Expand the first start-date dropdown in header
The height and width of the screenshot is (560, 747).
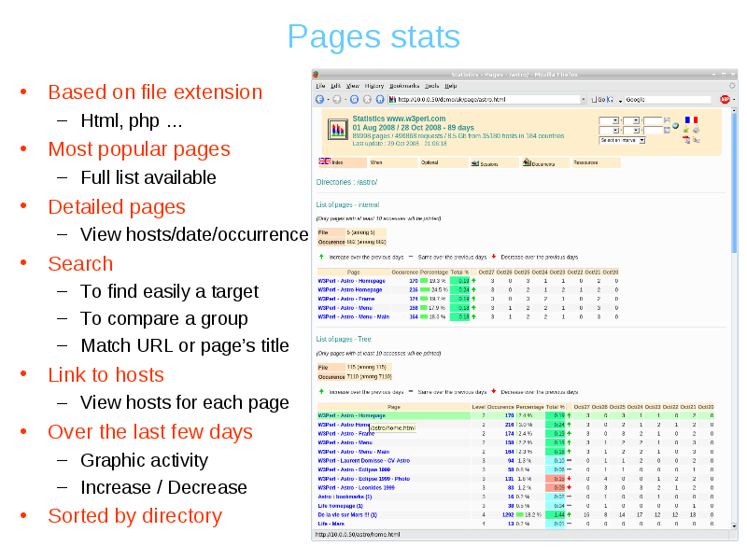pos(609,120)
